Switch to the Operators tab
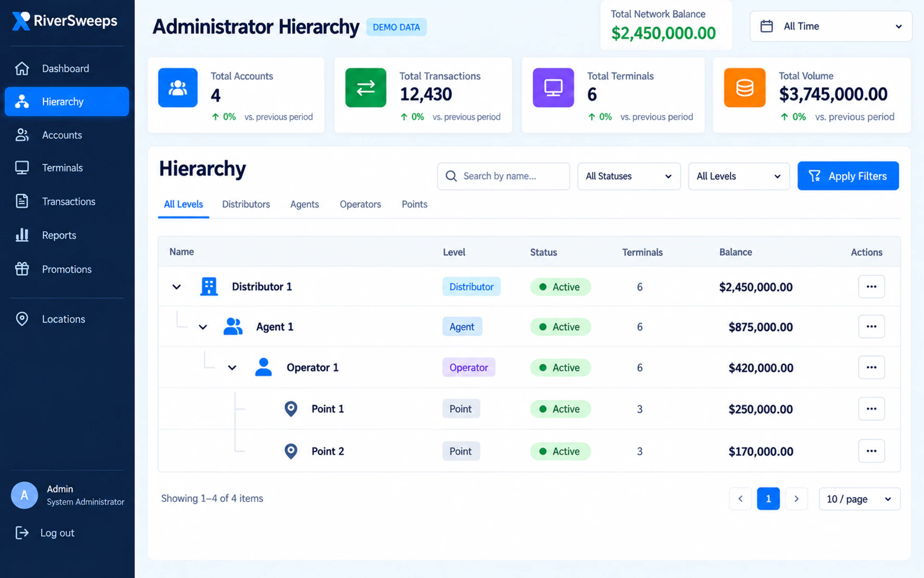Viewport: 924px width, 578px height. [360, 204]
